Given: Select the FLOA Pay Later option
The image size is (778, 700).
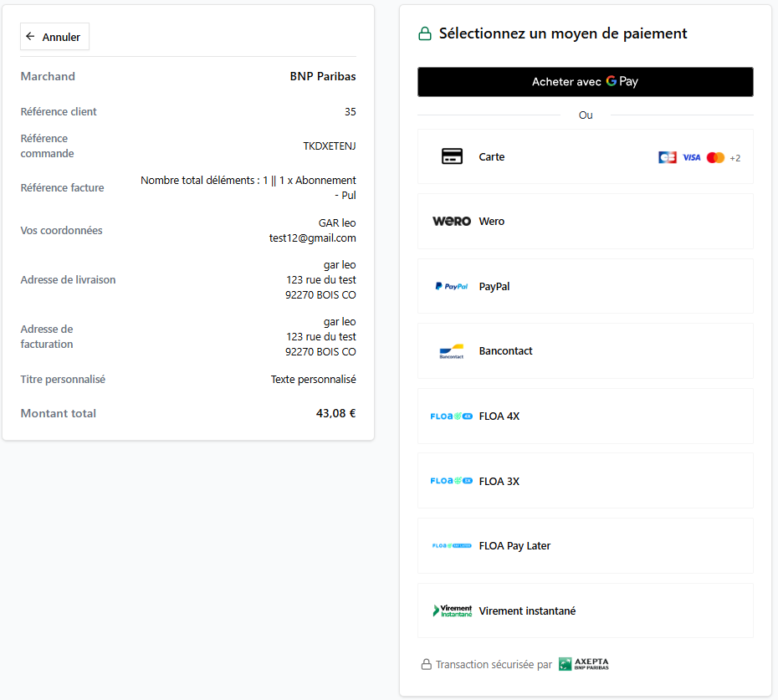Looking at the screenshot, I should (x=585, y=546).
